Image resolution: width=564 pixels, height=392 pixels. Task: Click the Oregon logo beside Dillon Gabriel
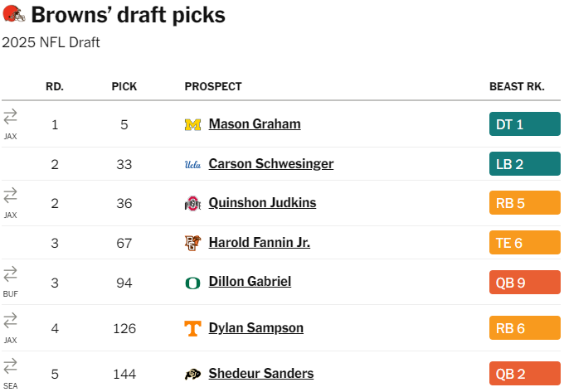coord(192,283)
